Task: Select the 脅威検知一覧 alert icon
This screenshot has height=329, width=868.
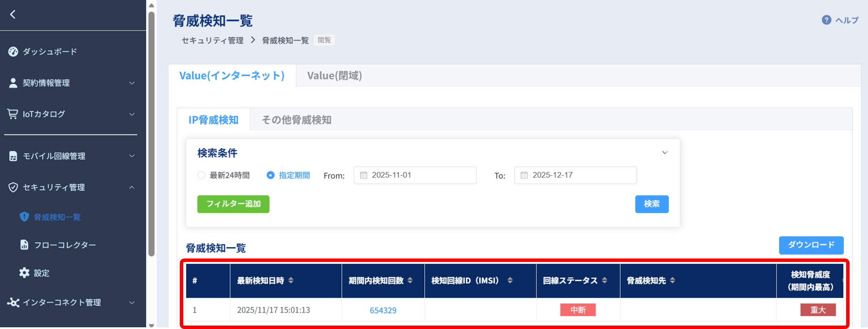Action: click(x=24, y=217)
